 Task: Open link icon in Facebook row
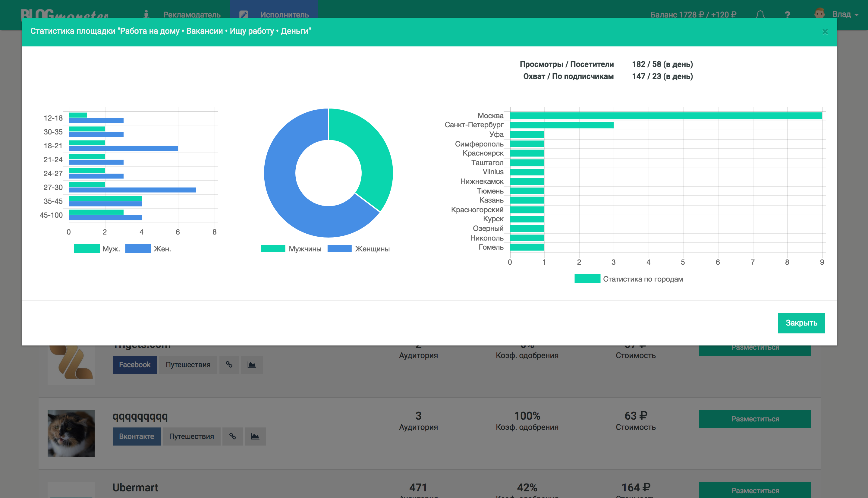click(x=229, y=365)
